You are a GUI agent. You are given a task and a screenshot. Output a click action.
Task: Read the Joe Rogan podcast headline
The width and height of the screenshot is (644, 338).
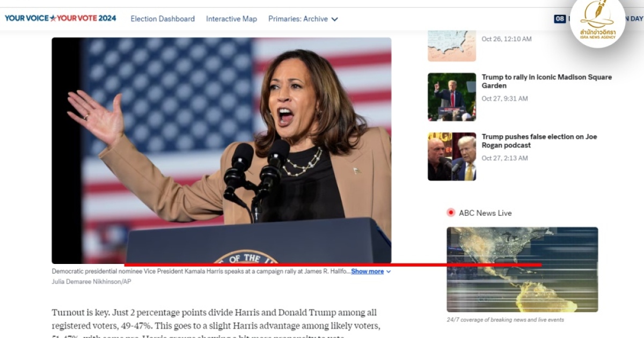coord(539,141)
